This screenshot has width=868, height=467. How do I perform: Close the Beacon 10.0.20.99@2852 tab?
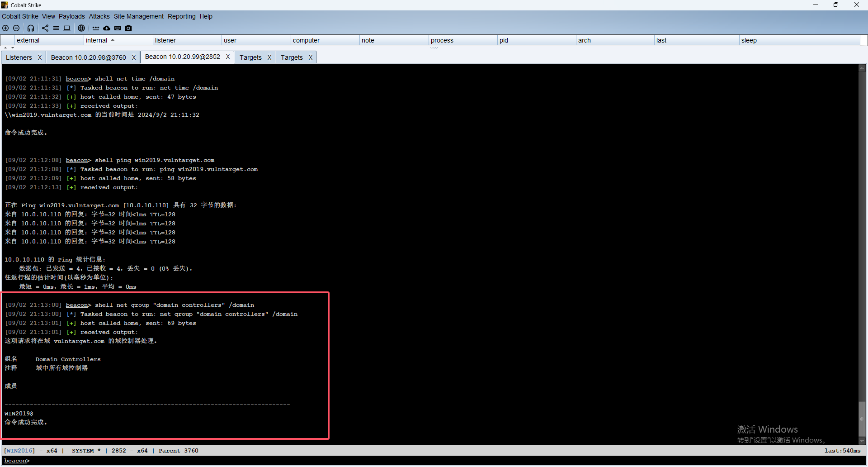pyautogui.click(x=228, y=57)
